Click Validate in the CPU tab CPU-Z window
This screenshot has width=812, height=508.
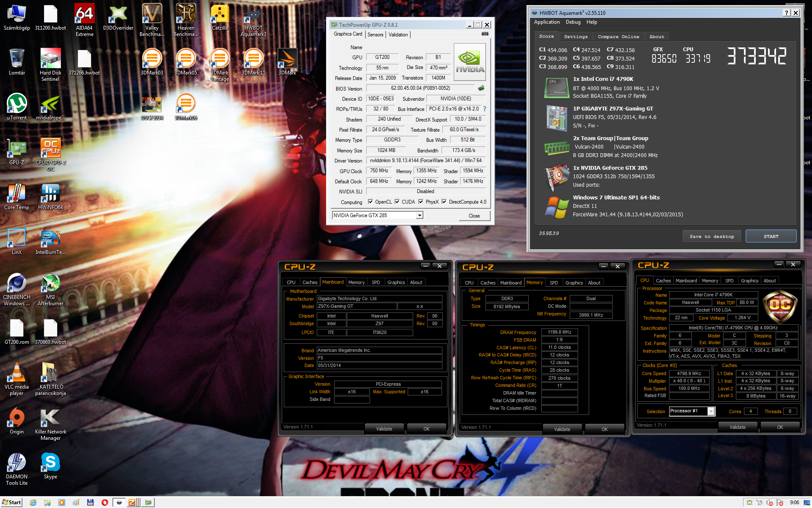(738, 427)
